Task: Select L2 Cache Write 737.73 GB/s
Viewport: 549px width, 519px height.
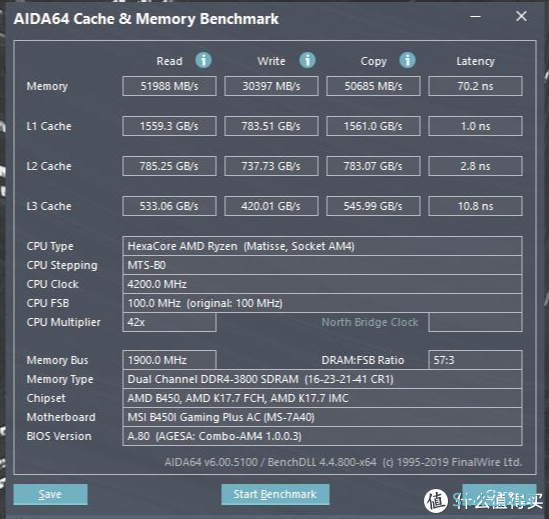Action: coord(271,166)
